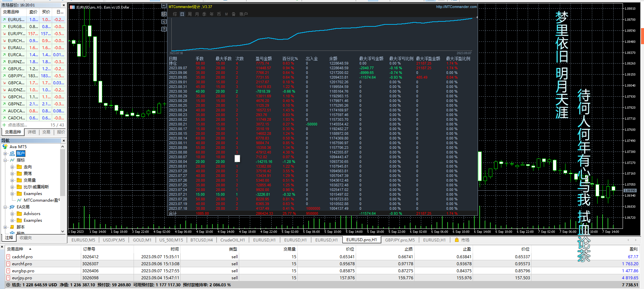This screenshot has height=289, width=644.
Task: Expand the Advisors folder node
Action: click(12, 214)
